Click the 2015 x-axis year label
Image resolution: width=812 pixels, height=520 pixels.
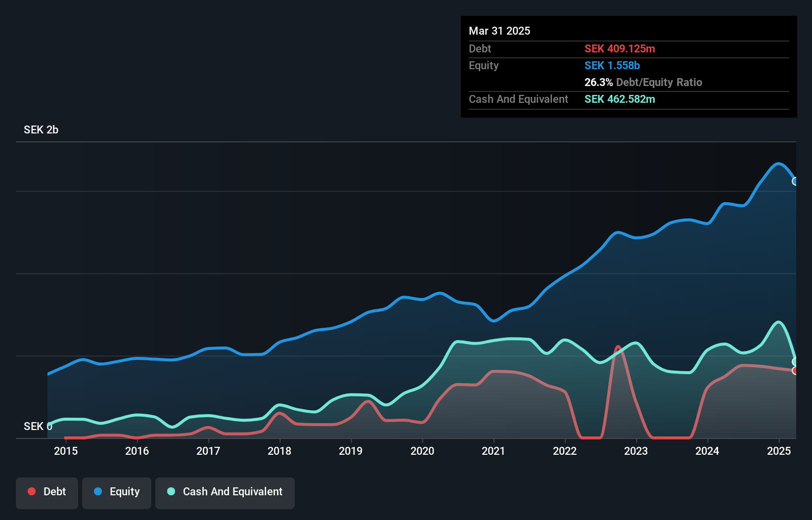tap(66, 451)
